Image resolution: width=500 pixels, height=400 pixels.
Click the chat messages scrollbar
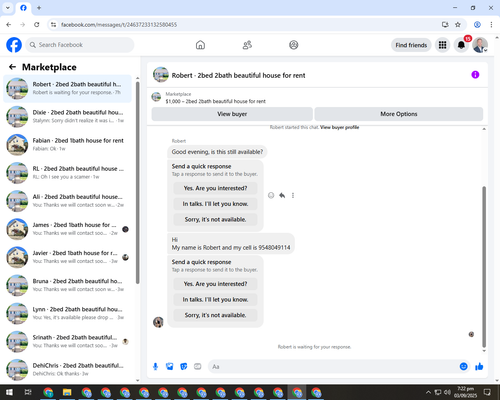tap(484, 267)
